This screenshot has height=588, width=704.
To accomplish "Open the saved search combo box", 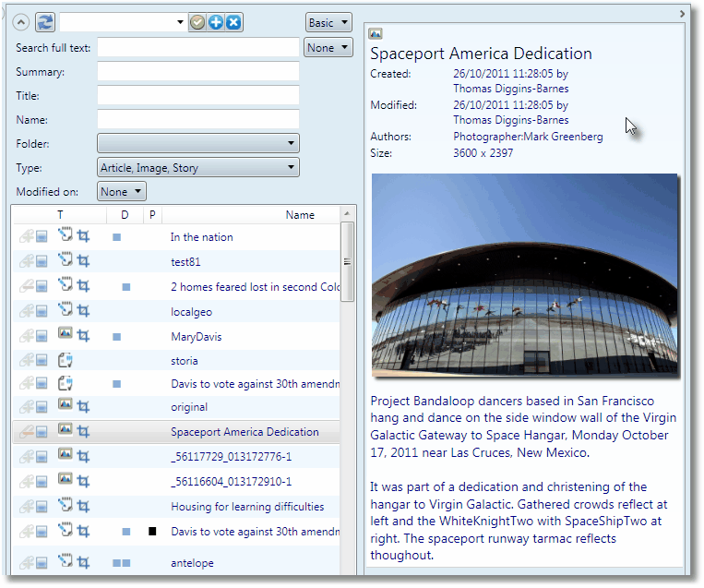I will click(x=123, y=22).
